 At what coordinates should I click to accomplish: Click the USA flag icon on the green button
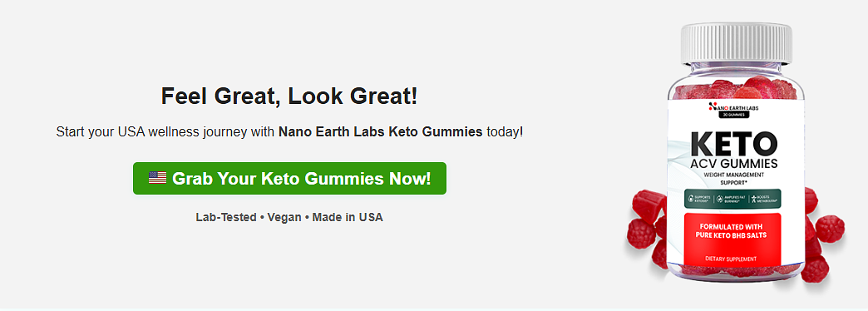[x=158, y=178]
